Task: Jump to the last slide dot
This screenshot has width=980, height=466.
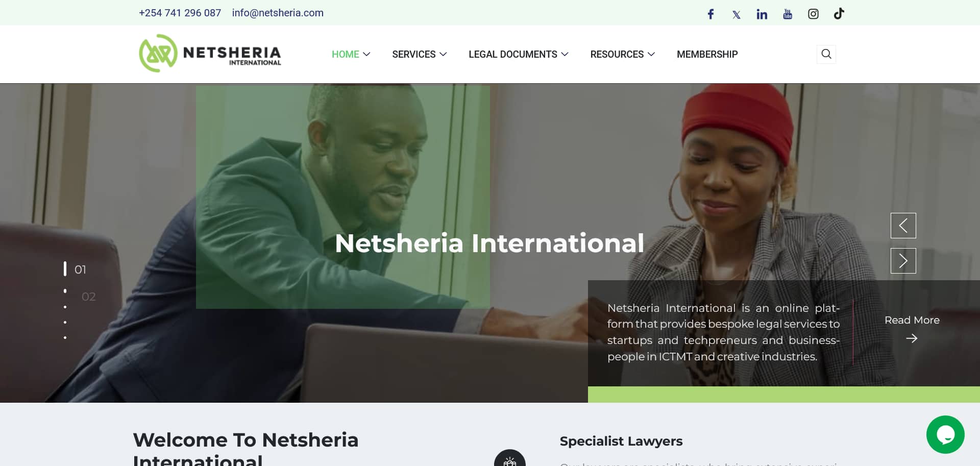Action: pyautogui.click(x=65, y=337)
